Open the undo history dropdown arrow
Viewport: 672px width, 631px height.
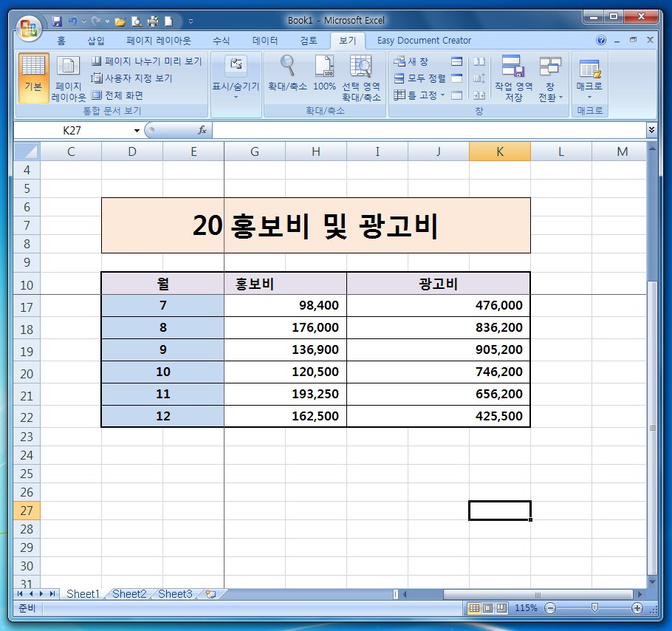83,21
